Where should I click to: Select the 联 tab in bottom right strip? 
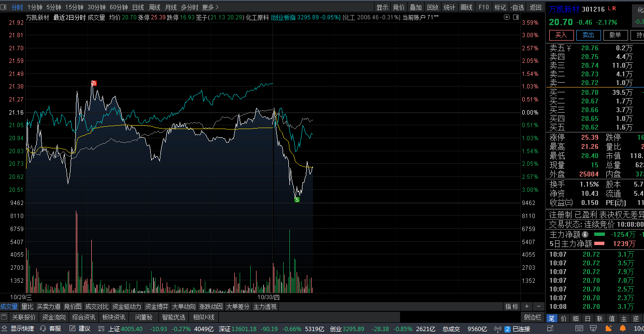(x=600, y=319)
